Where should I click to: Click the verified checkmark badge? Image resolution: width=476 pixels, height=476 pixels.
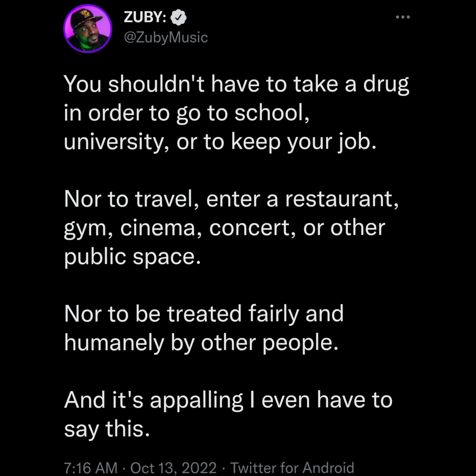point(179,17)
